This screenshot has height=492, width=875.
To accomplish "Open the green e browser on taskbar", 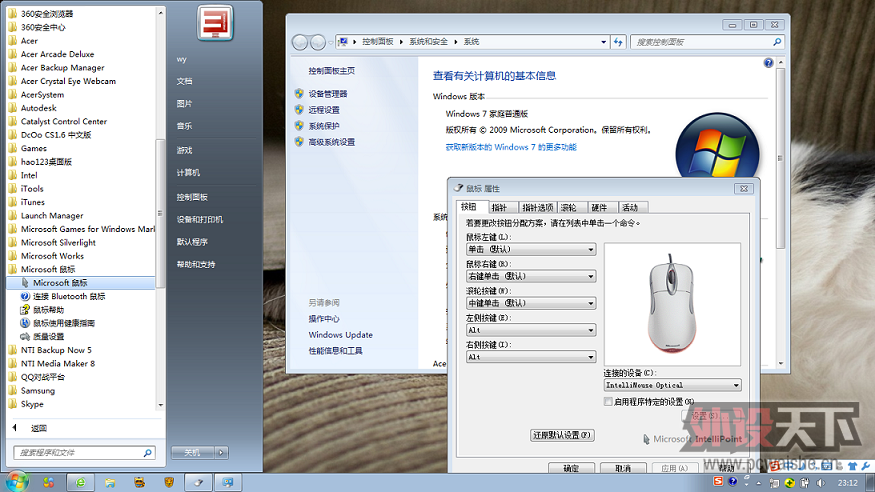I will [x=81, y=483].
